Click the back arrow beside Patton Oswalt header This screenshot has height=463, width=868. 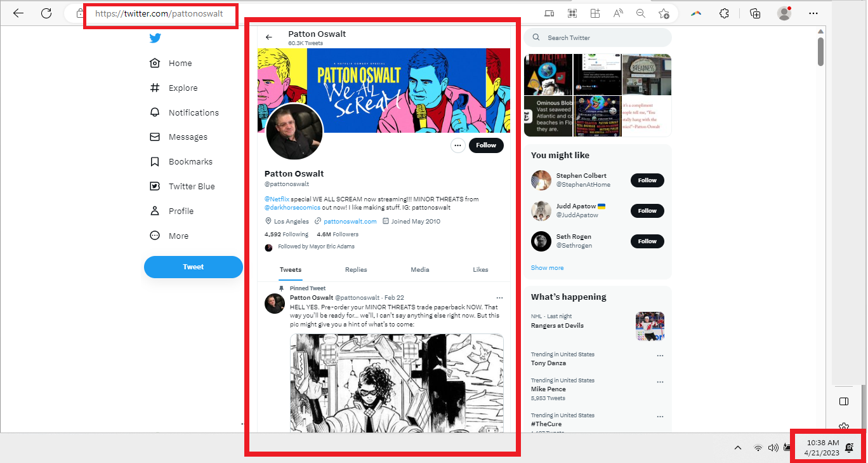tap(269, 37)
